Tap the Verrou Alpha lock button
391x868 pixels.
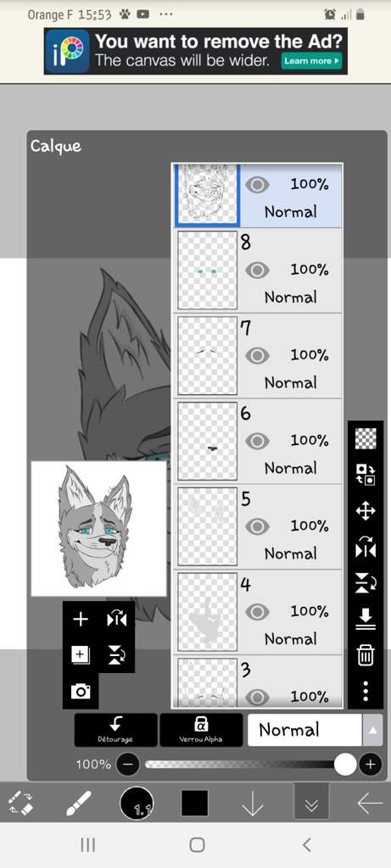click(201, 730)
